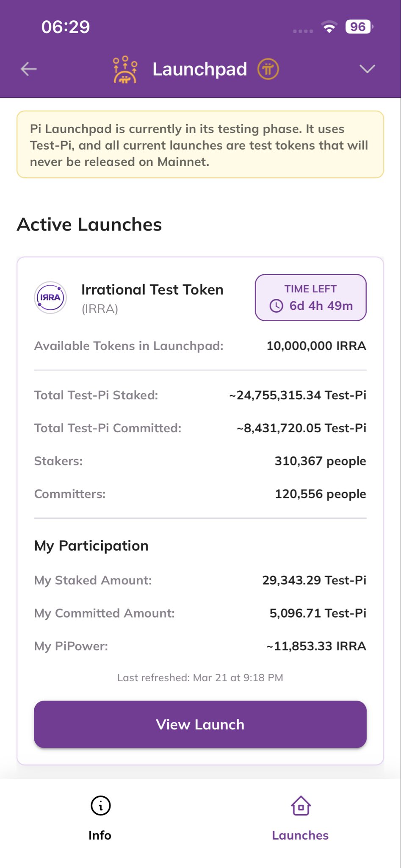Tap the My PiPower IRRA value
The image size is (401, 868).
click(316, 646)
